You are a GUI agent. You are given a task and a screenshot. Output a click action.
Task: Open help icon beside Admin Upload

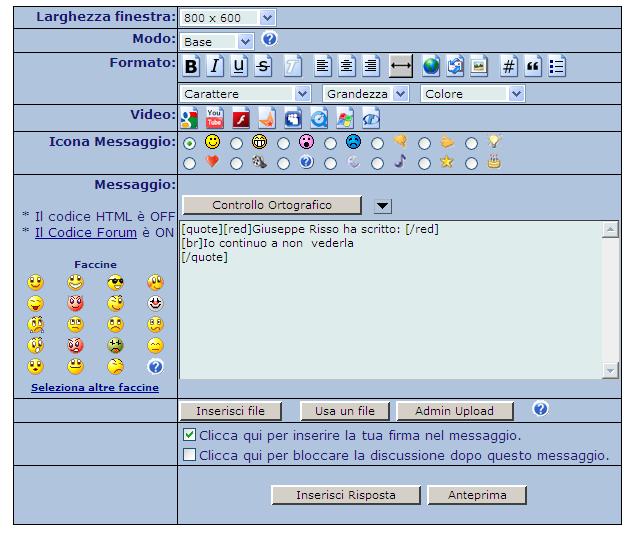(541, 409)
